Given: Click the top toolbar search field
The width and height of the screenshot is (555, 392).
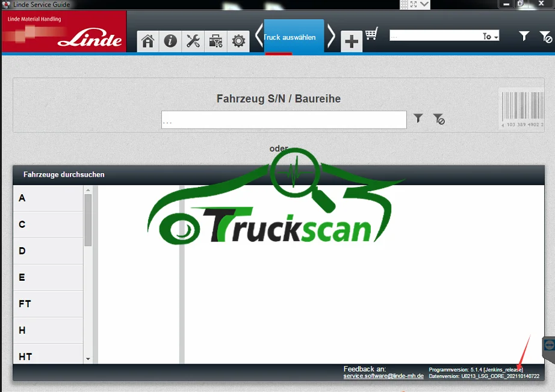Looking at the screenshot, I should coord(435,35).
